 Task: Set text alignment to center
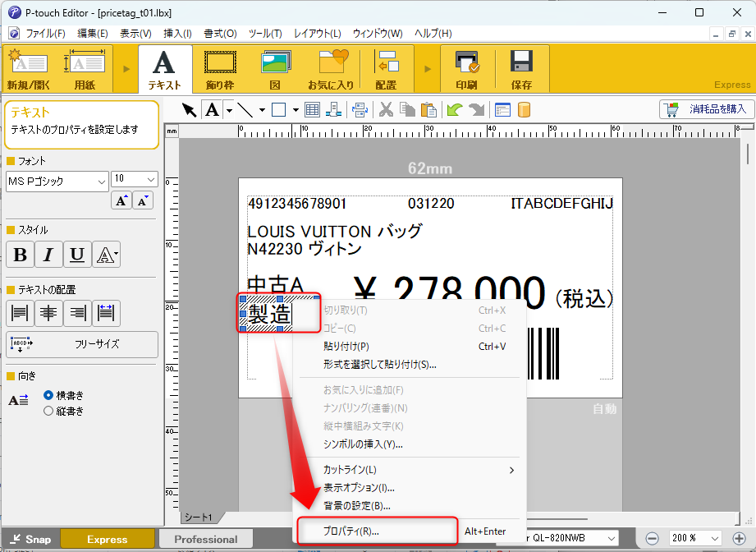(x=48, y=313)
